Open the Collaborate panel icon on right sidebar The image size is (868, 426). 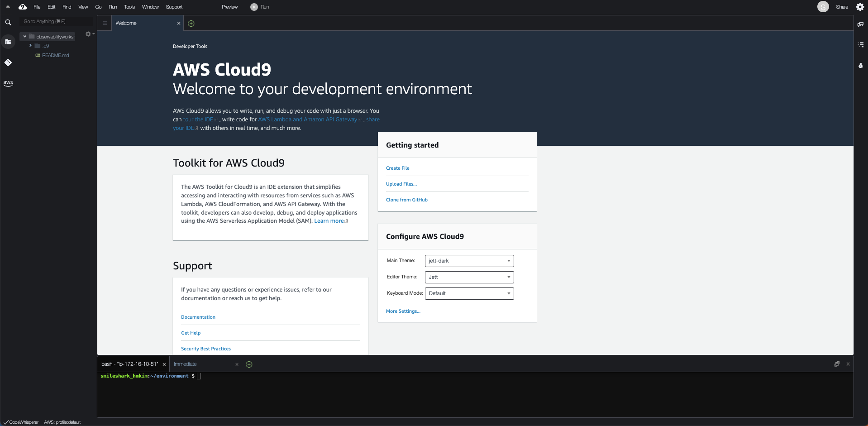tap(860, 24)
